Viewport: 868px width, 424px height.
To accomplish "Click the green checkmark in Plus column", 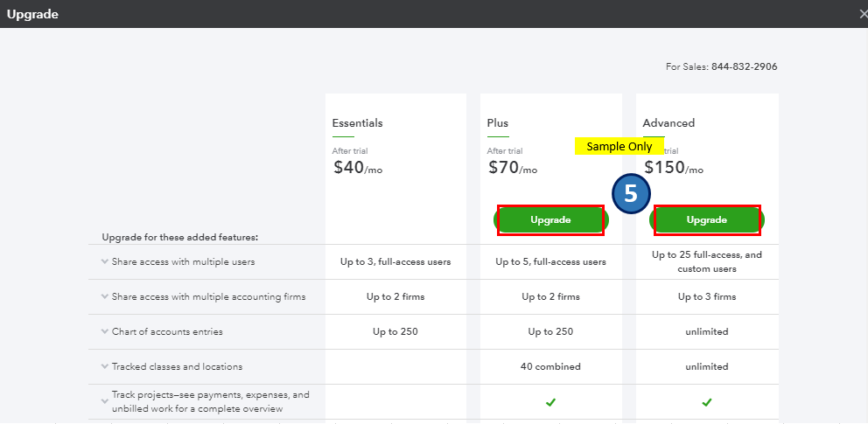I will click(550, 402).
